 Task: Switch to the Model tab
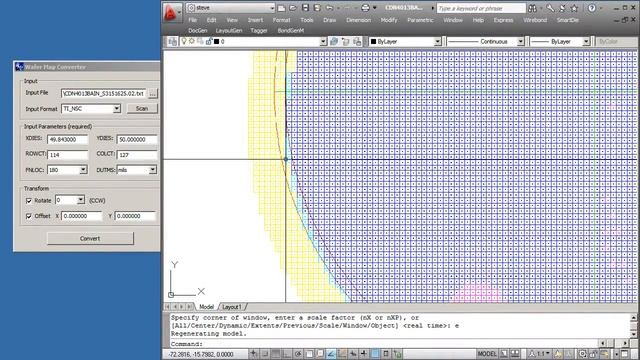click(207, 307)
